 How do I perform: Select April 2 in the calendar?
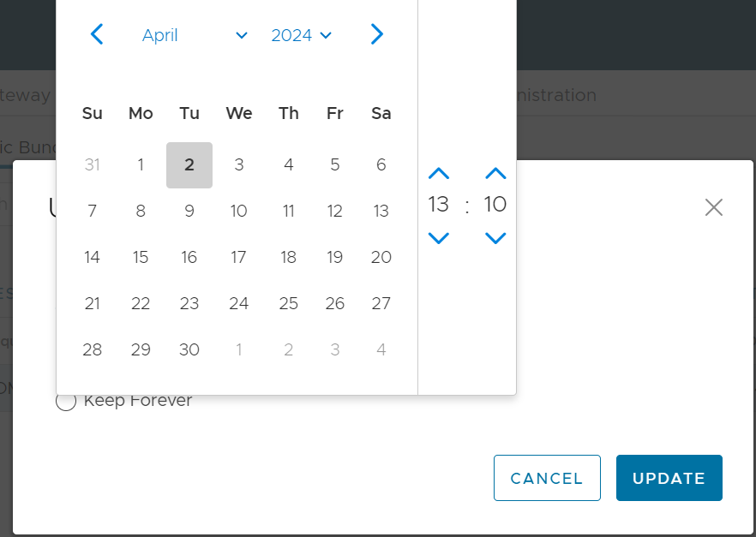(x=189, y=165)
